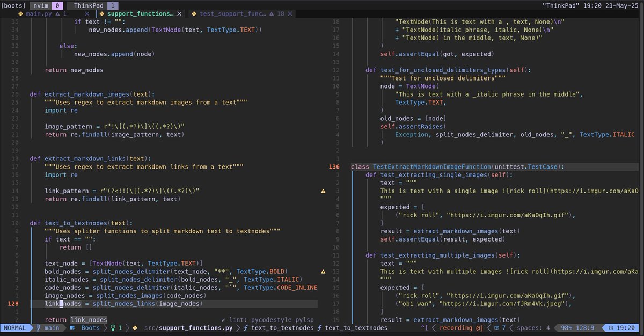The height and width of the screenshot is (336, 644).
Task: Click the Boots project label in status line
Action: (91, 328)
